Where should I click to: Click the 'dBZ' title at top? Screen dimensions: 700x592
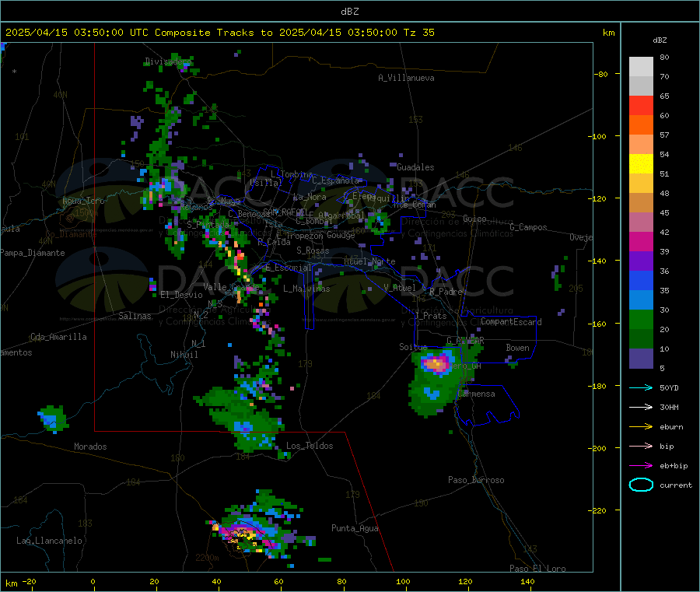click(x=349, y=12)
